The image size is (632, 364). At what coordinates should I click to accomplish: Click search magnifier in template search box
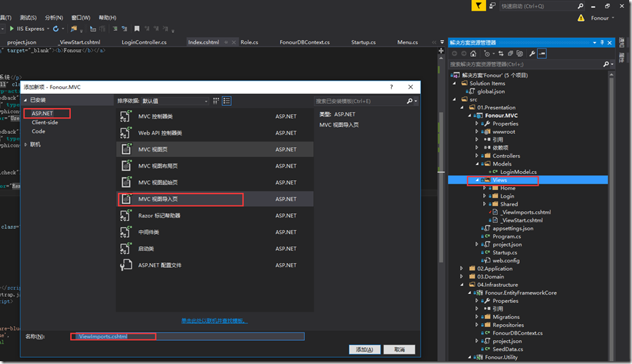[x=409, y=101]
